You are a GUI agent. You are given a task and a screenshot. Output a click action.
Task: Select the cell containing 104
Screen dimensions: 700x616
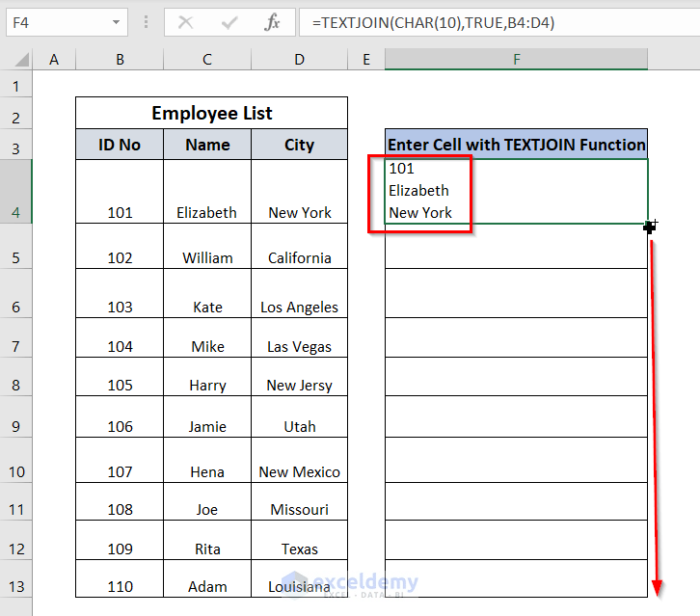120,337
